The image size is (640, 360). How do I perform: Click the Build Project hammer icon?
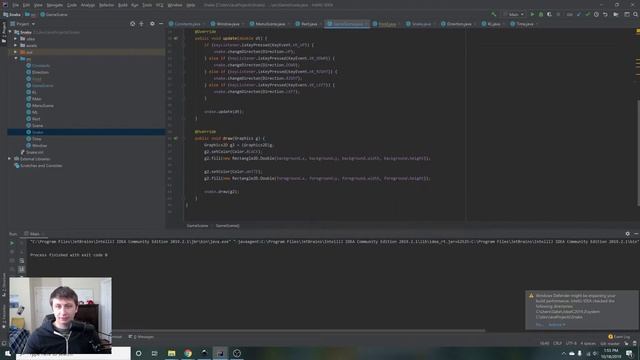(x=494, y=14)
